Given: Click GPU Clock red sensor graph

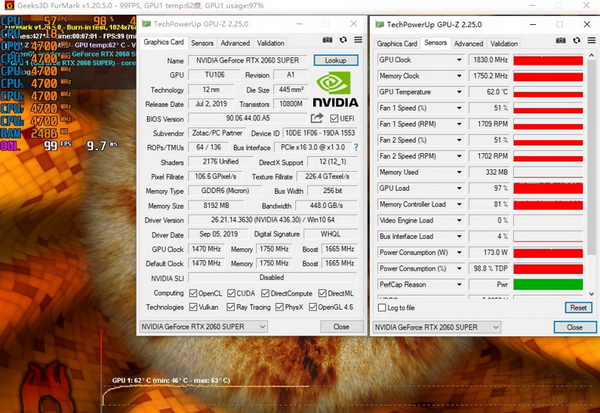Looking at the screenshot, I should coord(548,60).
